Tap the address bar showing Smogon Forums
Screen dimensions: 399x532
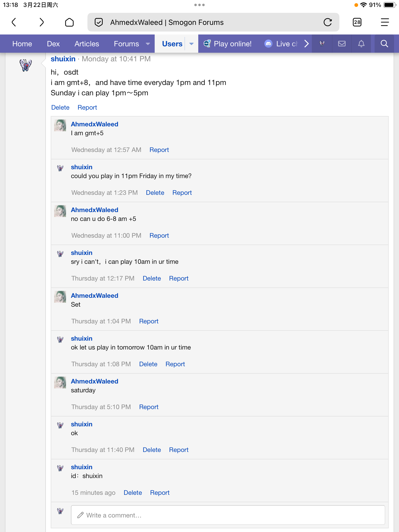pos(213,22)
